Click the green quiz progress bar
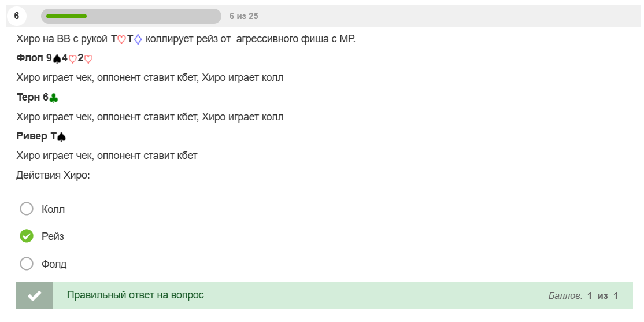 131,16
